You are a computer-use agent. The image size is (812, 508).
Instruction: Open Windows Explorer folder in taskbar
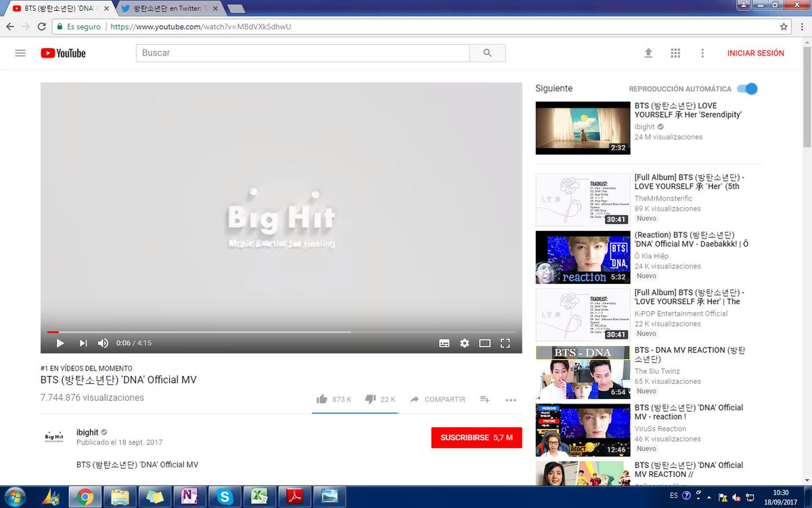tap(120, 497)
